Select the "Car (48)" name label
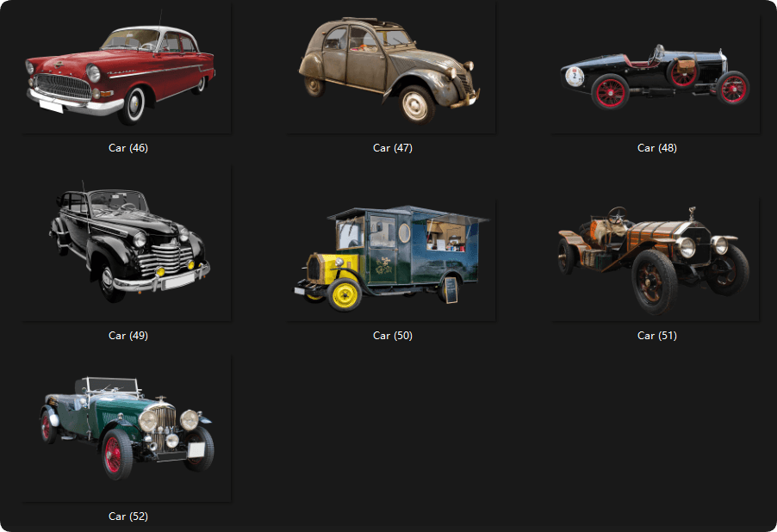 click(x=656, y=148)
